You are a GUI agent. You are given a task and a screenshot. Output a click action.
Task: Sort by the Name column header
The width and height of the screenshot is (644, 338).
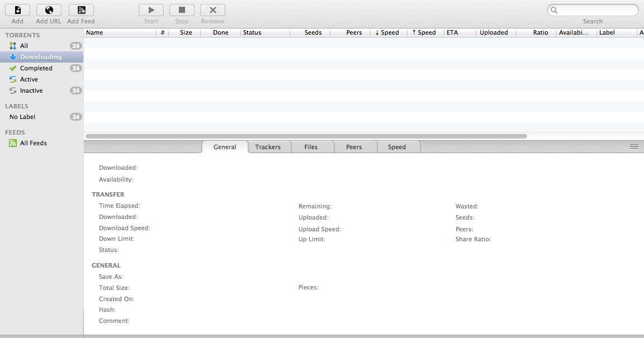[120, 32]
